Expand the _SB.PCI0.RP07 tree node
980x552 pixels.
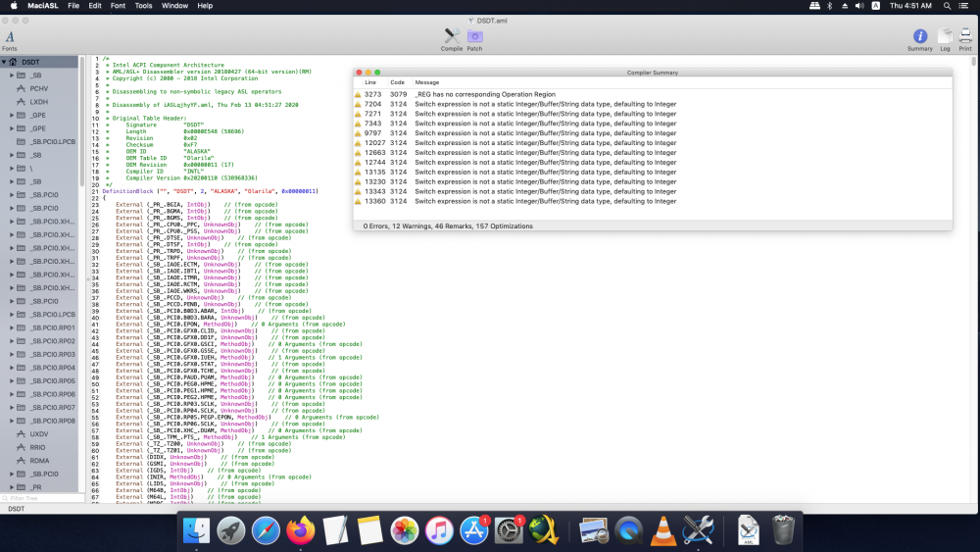click(12, 408)
